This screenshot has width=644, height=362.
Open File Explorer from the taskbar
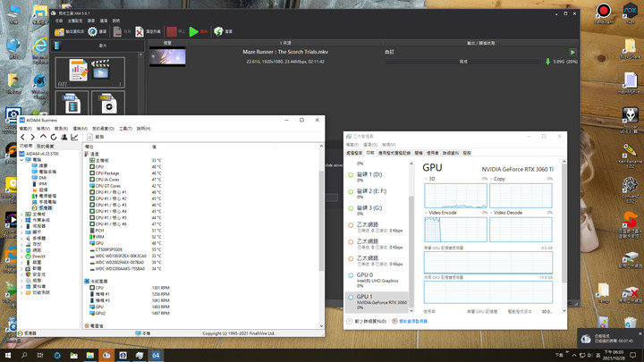90,355
